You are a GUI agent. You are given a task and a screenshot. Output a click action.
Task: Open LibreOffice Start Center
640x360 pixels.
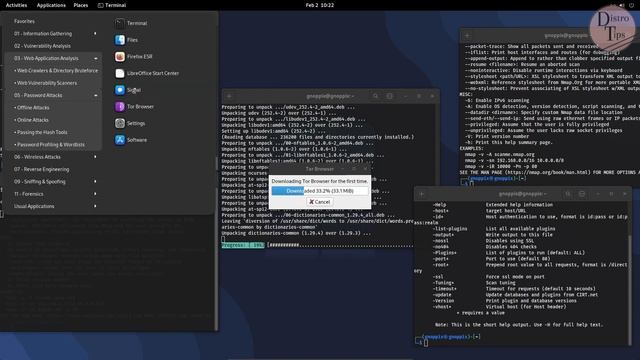coord(147,73)
